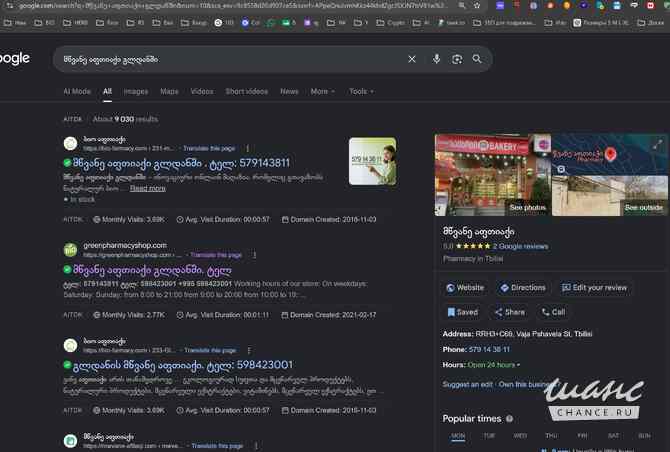Click the browser address bar URL

234,6
